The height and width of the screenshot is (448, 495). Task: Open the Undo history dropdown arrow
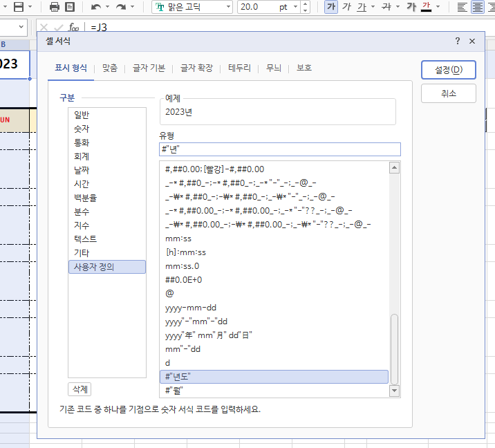pyautogui.click(x=107, y=7)
